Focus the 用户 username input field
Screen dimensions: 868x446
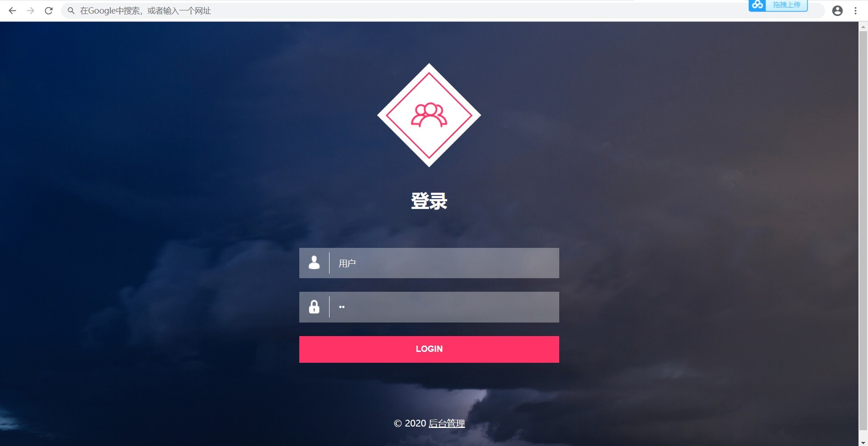(x=444, y=263)
